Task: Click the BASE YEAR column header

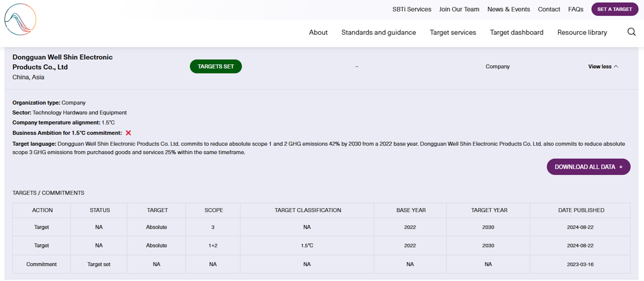Action: point(411,210)
